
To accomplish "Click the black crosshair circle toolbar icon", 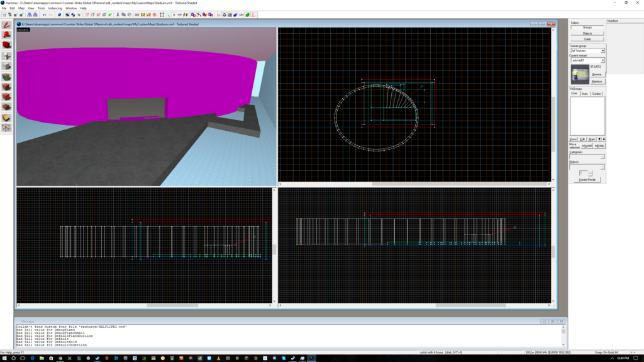I will point(225,15).
